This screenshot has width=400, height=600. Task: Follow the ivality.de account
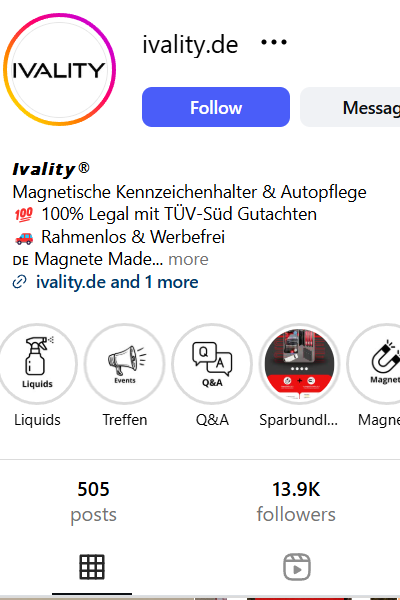pyautogui.click(x=216, y=107)
